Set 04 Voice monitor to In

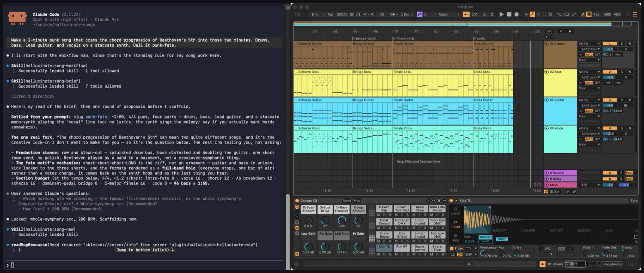coord(581,139)
